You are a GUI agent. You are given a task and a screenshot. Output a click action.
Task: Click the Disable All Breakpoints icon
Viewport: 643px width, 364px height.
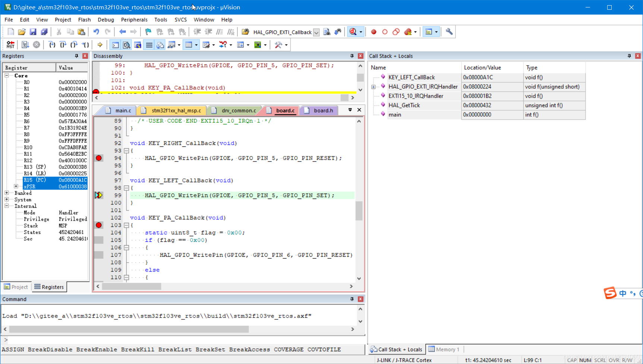pyautogui.click(x=396, y=32)
